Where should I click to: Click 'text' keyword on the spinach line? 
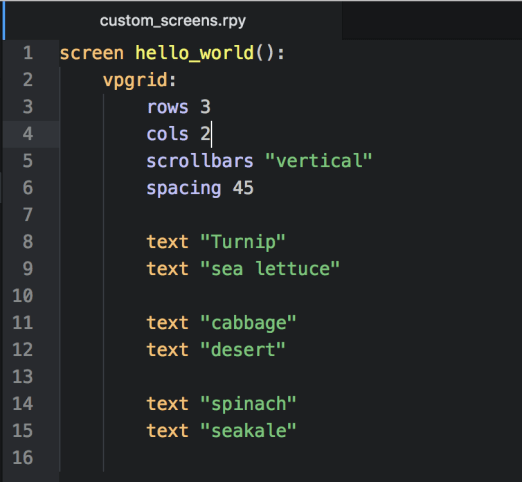click(x=168, y=404)
